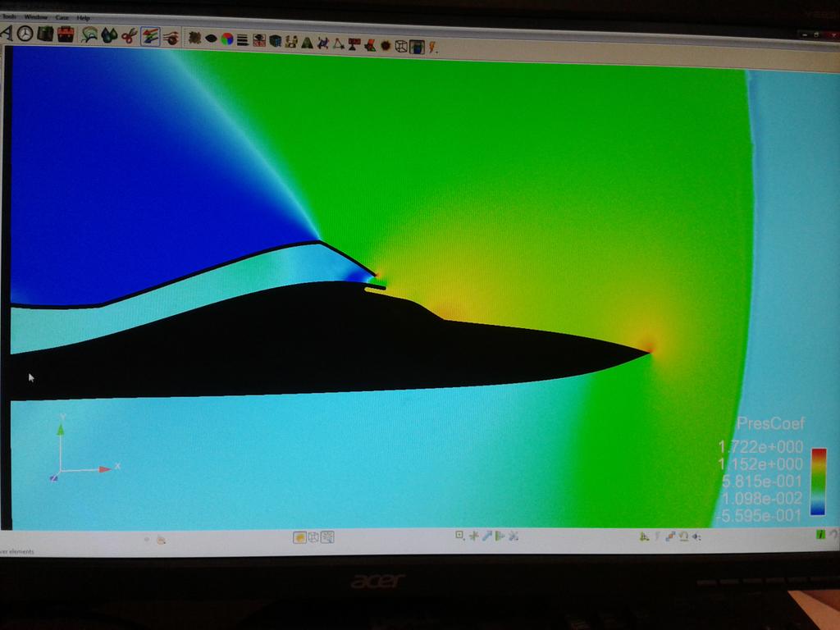Click the small orange icon at bottom left
This screenshot has width=840, height=630.
(x=161, y=540)
